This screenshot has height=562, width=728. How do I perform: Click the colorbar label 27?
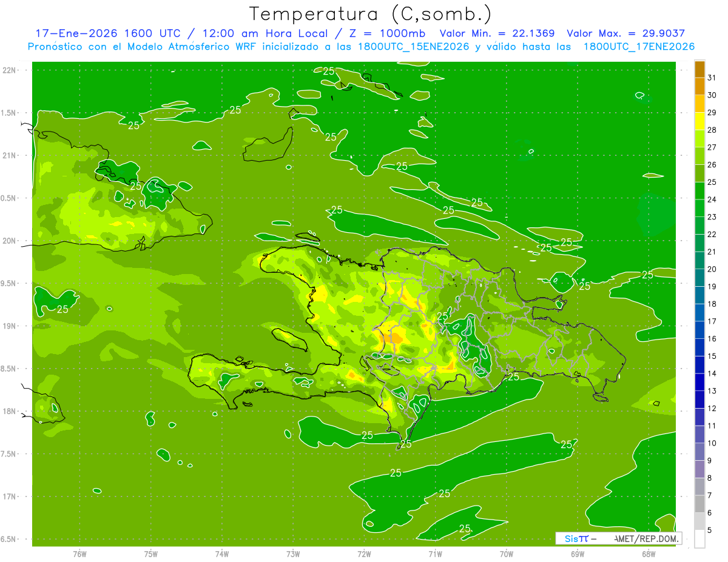pos(712,147)
